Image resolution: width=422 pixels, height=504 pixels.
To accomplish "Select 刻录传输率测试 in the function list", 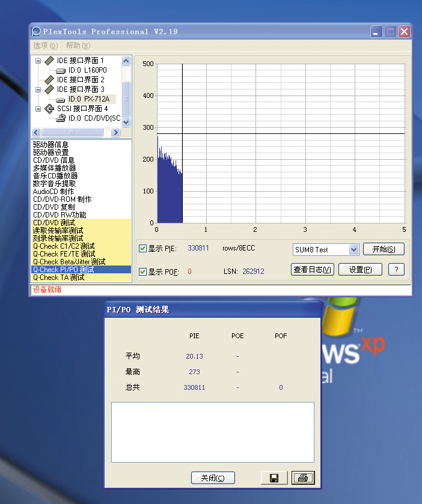I will click(81, 238).
